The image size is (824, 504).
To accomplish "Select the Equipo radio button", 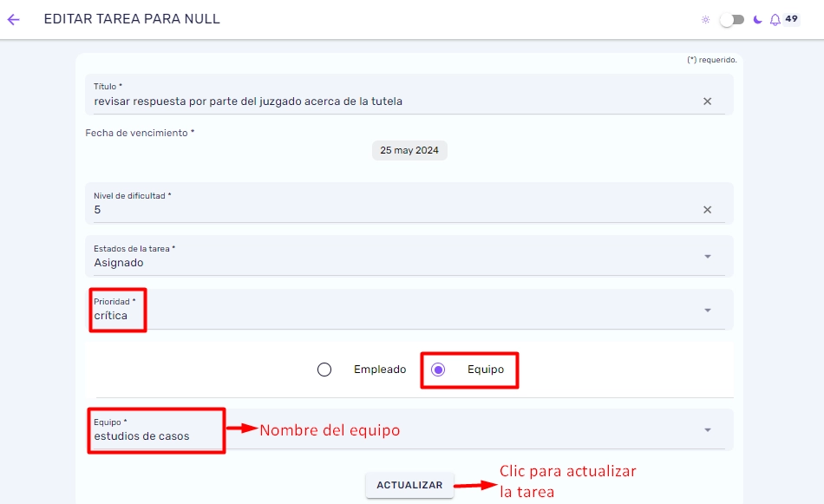I will [438, 370].
